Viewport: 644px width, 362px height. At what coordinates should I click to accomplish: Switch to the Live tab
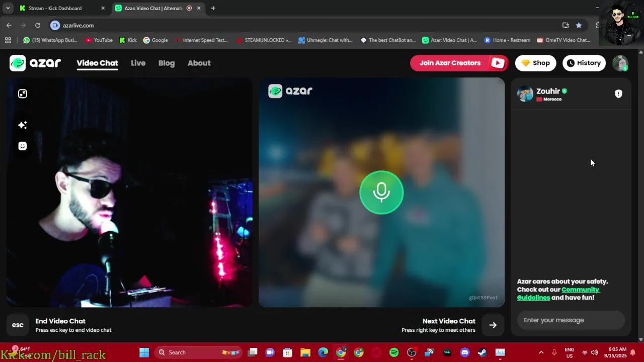138,63
